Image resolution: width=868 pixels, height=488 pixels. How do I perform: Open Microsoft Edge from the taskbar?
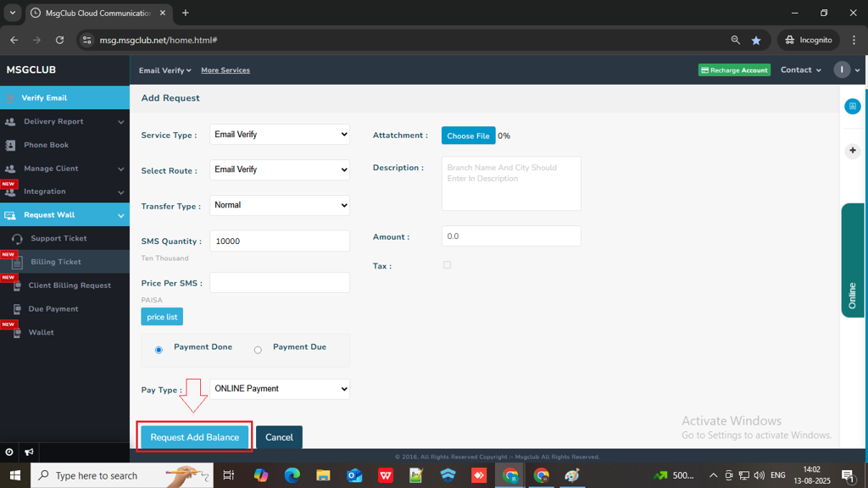click(292, 475)
